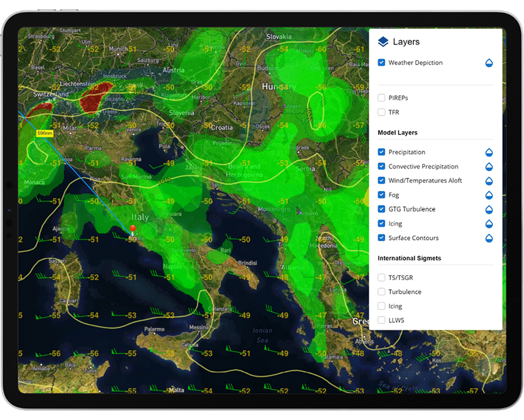The width and height of the screenshot is (524, 420).
Task: Click the Surface Contours droplet icon
Action: click(x=489, y=238)
